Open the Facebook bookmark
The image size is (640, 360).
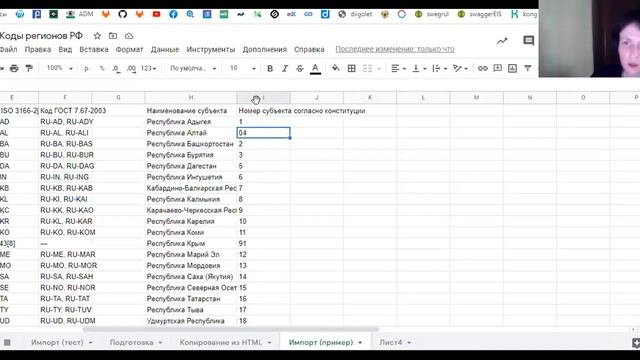click(173, 14)
